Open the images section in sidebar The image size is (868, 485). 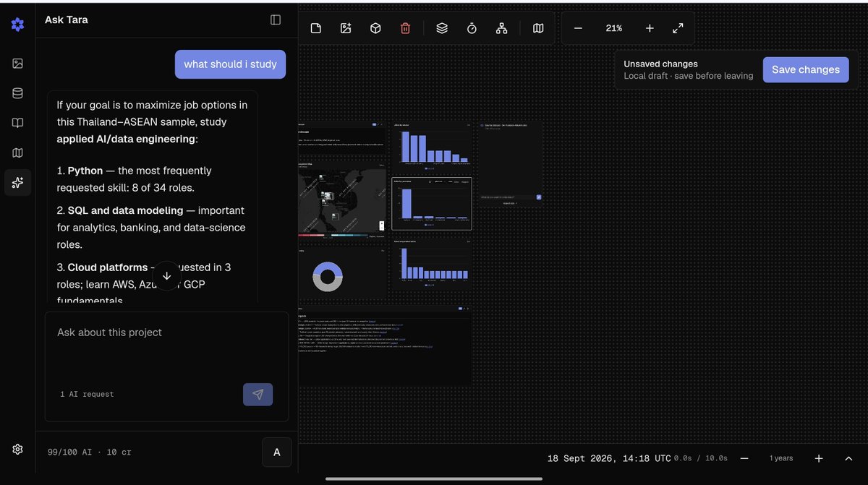pos(17,64)
